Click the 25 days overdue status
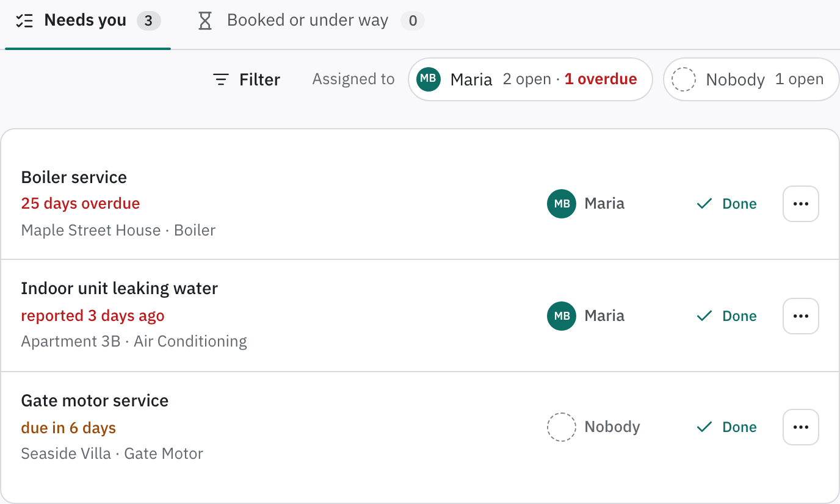The image size is (840, 504). [x=81, y=204]
